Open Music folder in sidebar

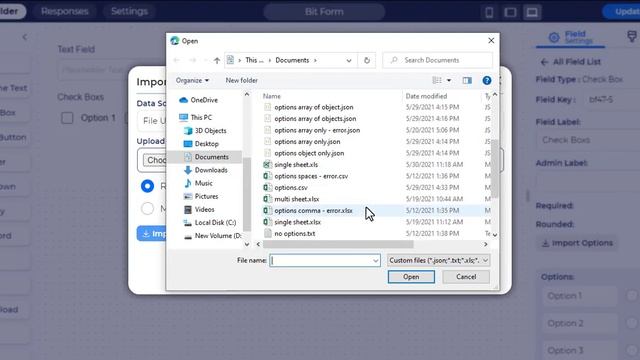198,183
